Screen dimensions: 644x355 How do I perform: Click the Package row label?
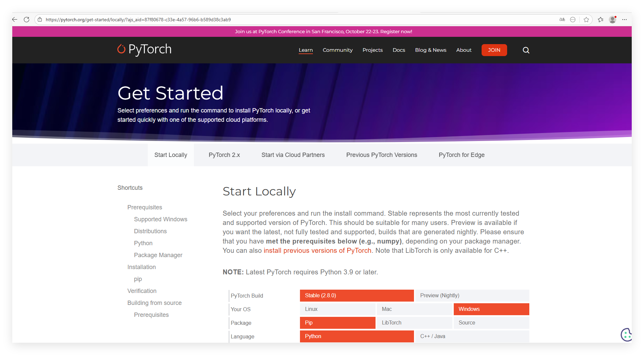(241, 323)
